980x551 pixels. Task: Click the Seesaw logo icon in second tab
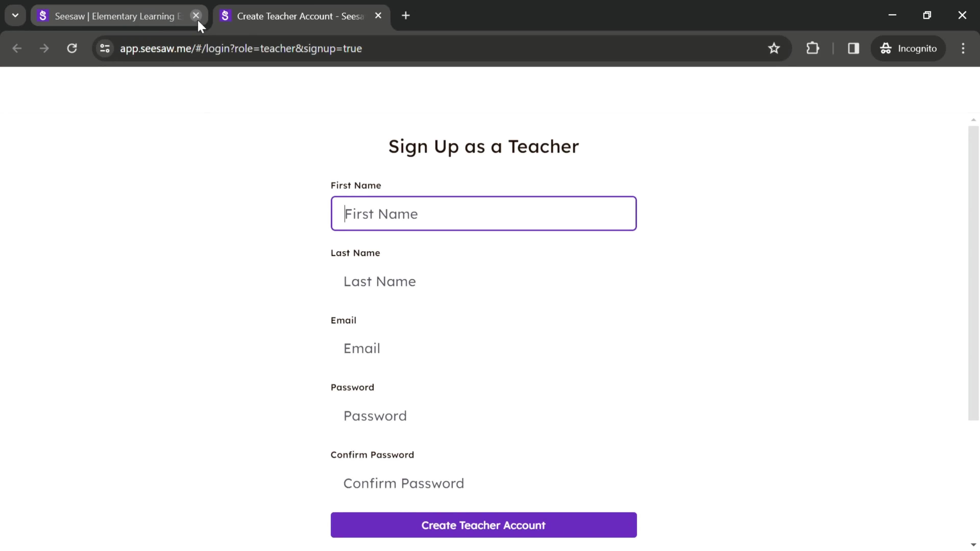[x=225, y=16]
